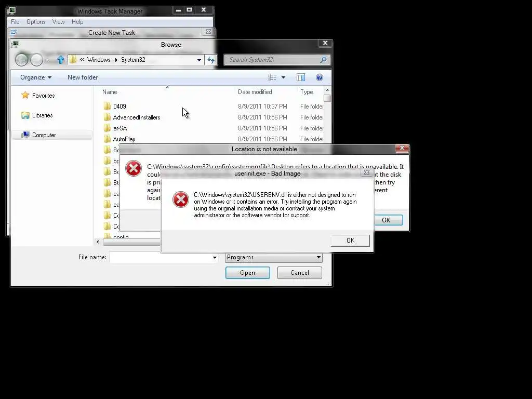Click the Cancel button in Browse
The height and width of the screenshot is (399, 532).
pos(300,273)
